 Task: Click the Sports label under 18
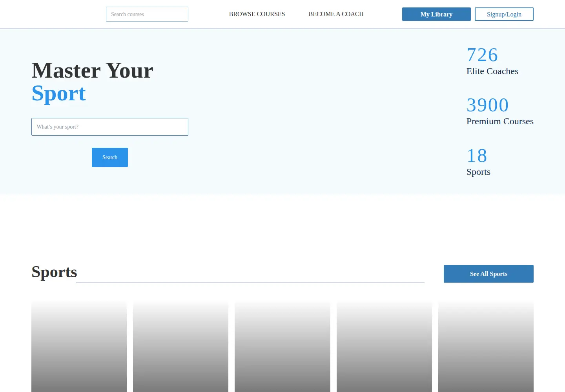click(x=478, y=172)
